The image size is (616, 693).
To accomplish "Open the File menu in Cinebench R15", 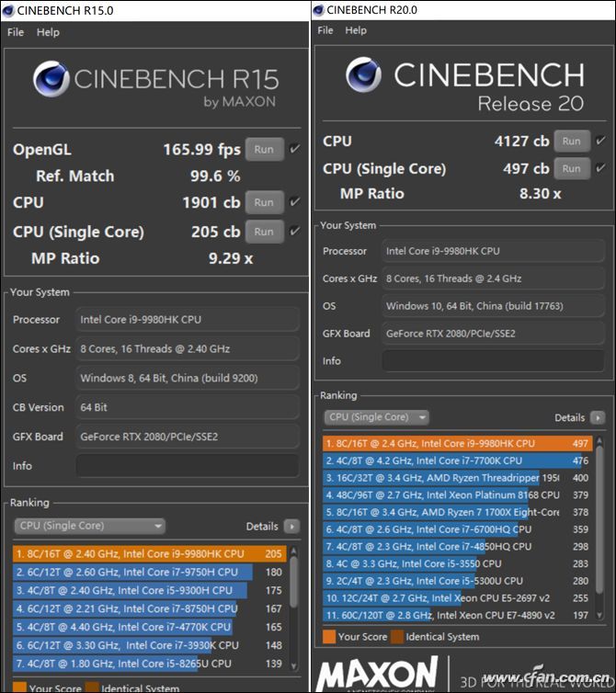I will (x=16, y=32).
